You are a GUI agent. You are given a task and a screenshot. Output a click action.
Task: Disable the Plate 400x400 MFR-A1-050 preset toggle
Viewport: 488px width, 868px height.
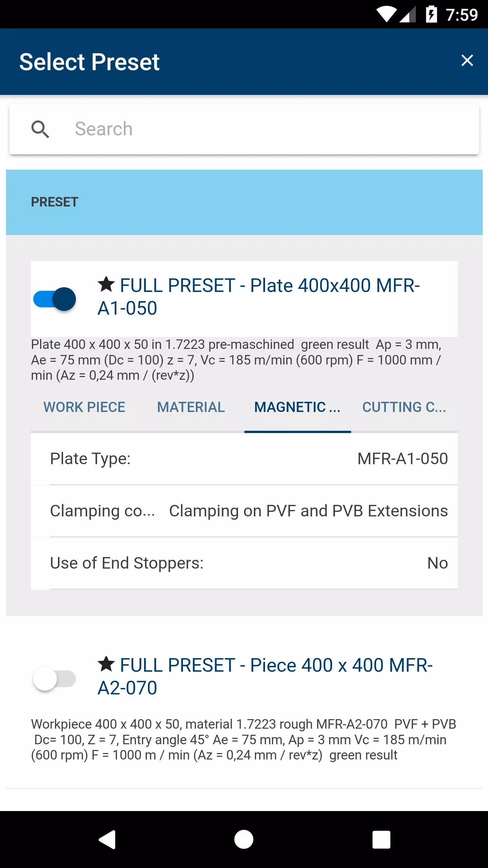pos(55,299)
